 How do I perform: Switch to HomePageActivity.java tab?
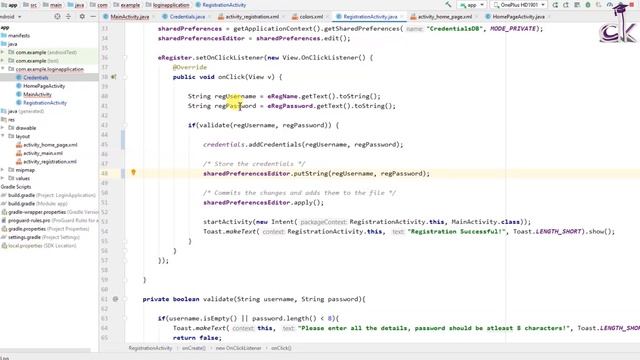518,17
